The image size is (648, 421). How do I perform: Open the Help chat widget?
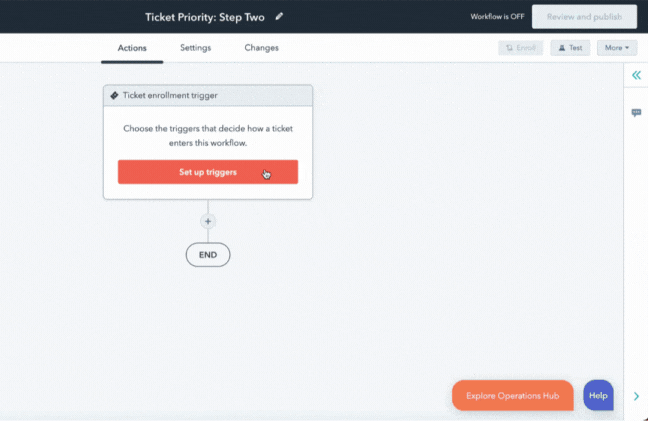point(598,395)
